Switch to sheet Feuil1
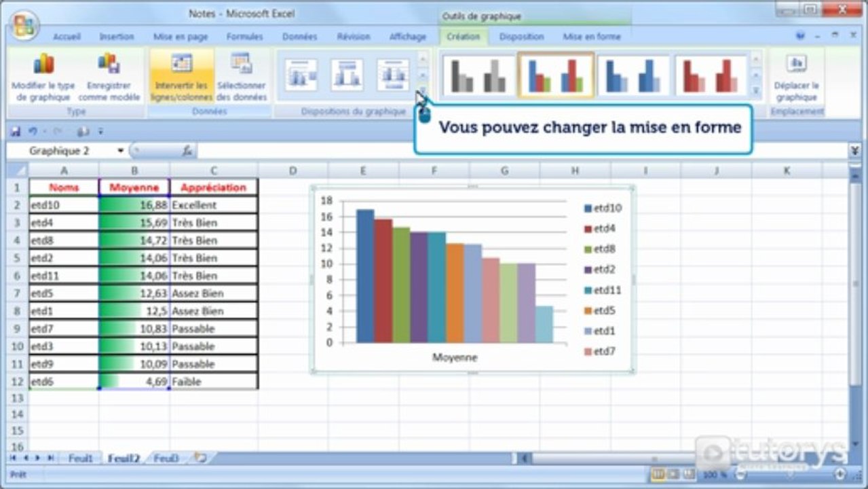The width and height of the screenshot is (868, 489). (x=80, y=458)
